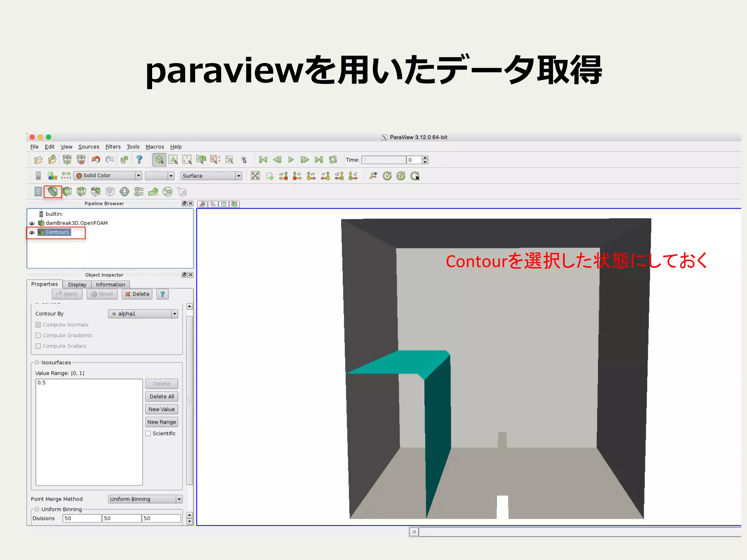Toggle animation loop button
The image size is (747, 560).
(x=333, y=160)
